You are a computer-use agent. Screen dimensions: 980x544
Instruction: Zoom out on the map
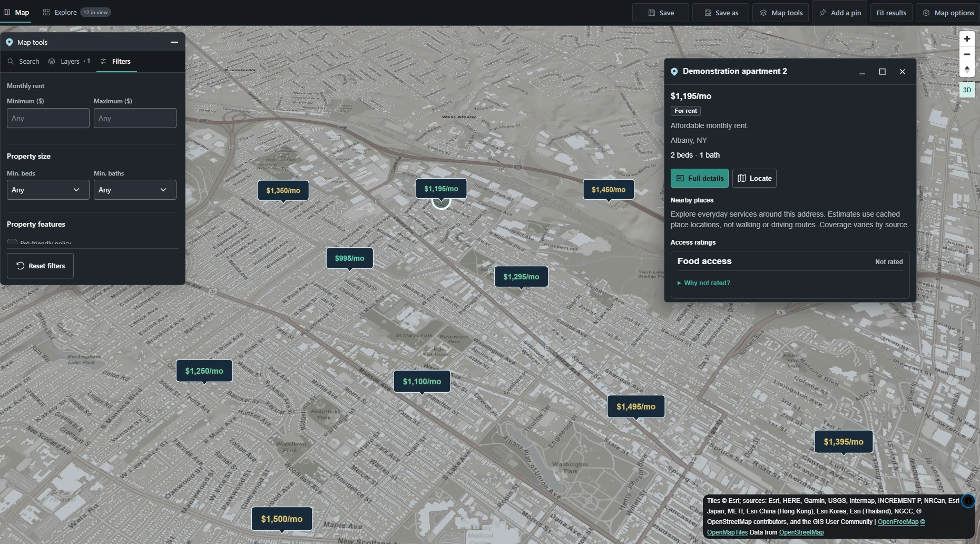[x=967, y=54]
